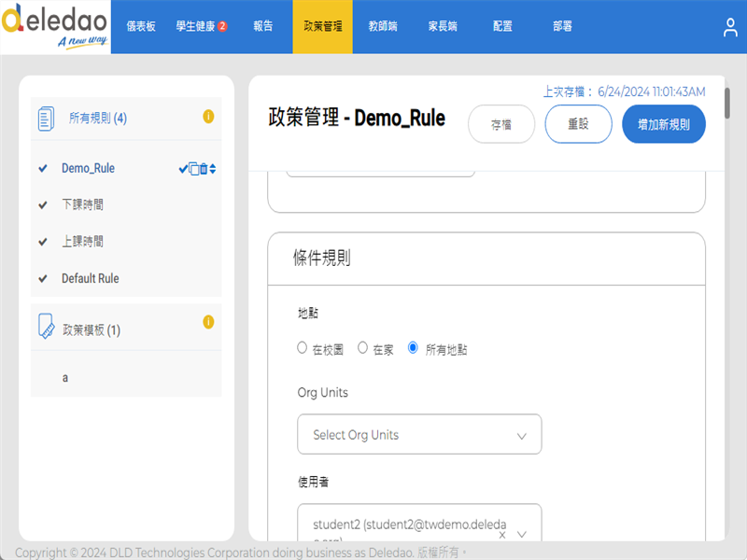Click info icon next to 所有規則
The width and height of the screenshot is (747, 560).
[x=208, y=117]
